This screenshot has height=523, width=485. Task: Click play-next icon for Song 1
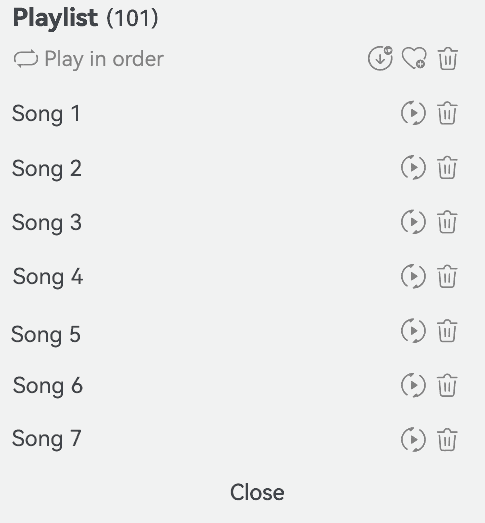pyautogui.click(x=413, y=113)
